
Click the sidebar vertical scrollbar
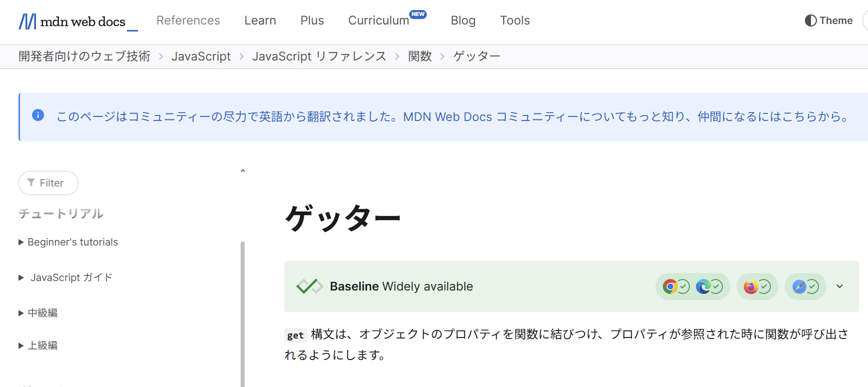pos(243,314)
